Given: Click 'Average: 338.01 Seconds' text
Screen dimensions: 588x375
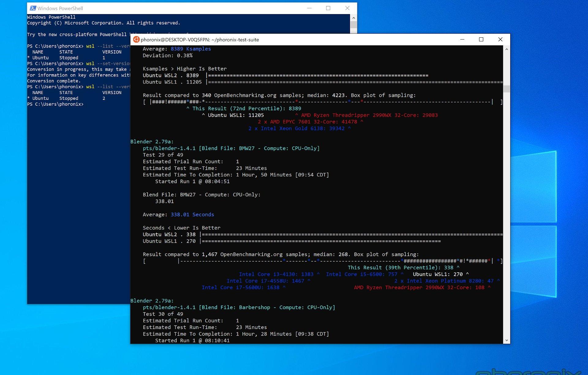Looking at the screenshot, I should [x=178, y=214].
